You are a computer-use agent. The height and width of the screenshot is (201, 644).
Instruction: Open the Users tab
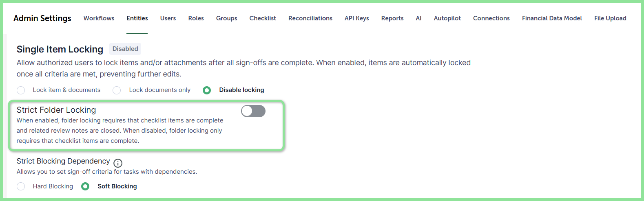click(x=168, y=18)
